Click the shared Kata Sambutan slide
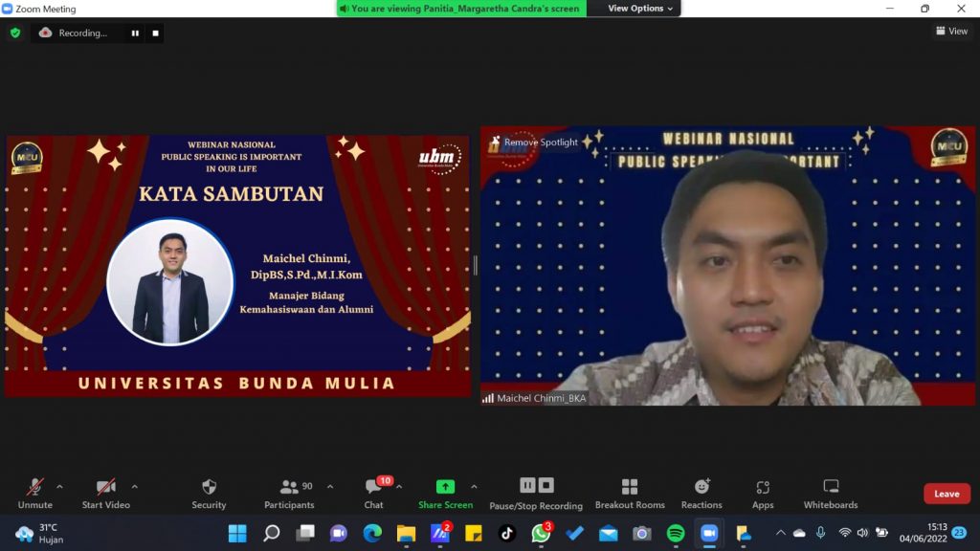Viewport: 980px width, 551px height. coord(237,266)
